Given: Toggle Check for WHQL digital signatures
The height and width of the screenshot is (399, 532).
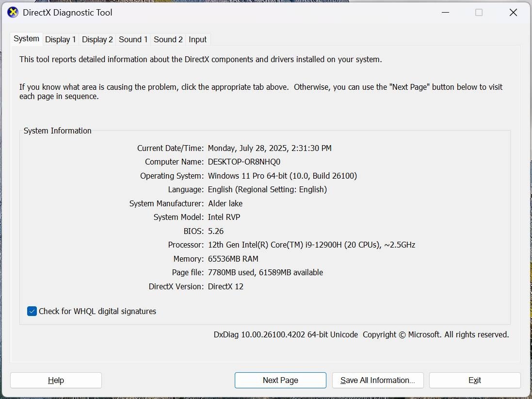Looking at the screenshot, I should 32,312.
